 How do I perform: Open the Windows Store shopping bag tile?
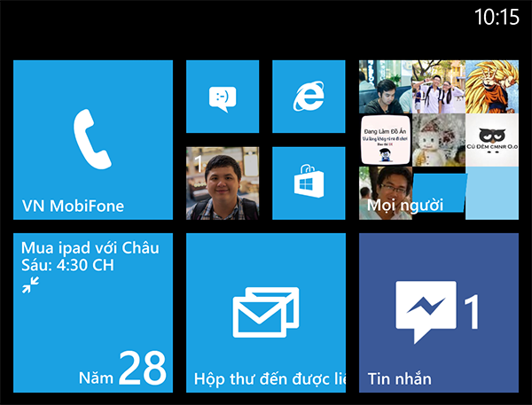pyautogui.click(x=308, y=183)
